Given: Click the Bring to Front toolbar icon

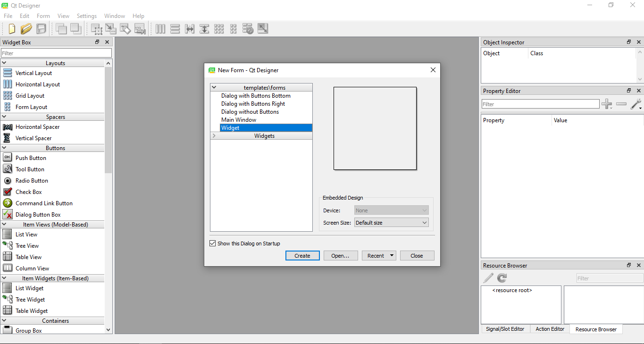Looking at the screenshot, I should point(76,29).
